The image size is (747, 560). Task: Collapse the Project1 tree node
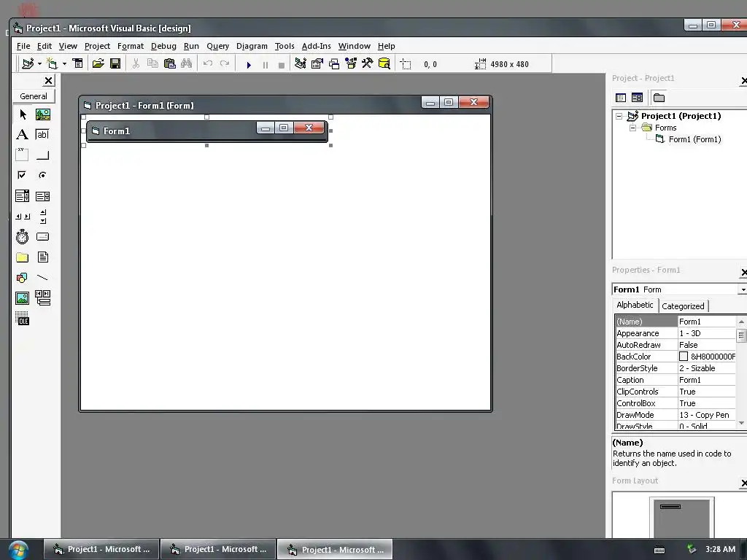pos(619,116)
